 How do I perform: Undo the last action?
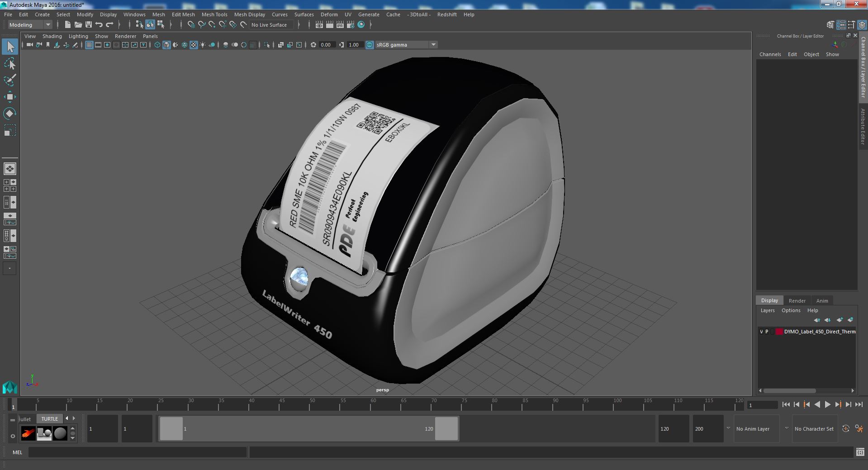pyautogui.click(x=99, y=25)
